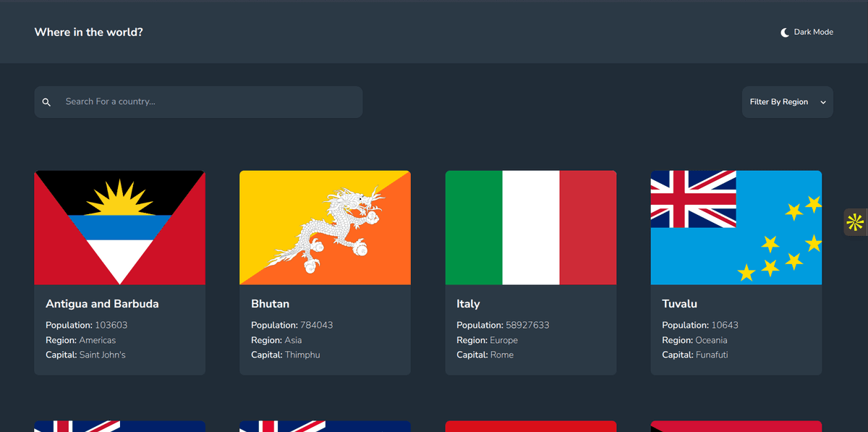Viewport: 868px width, 432px height.
Task: Click the 'Bhutan' country heading
Action: 270,303
